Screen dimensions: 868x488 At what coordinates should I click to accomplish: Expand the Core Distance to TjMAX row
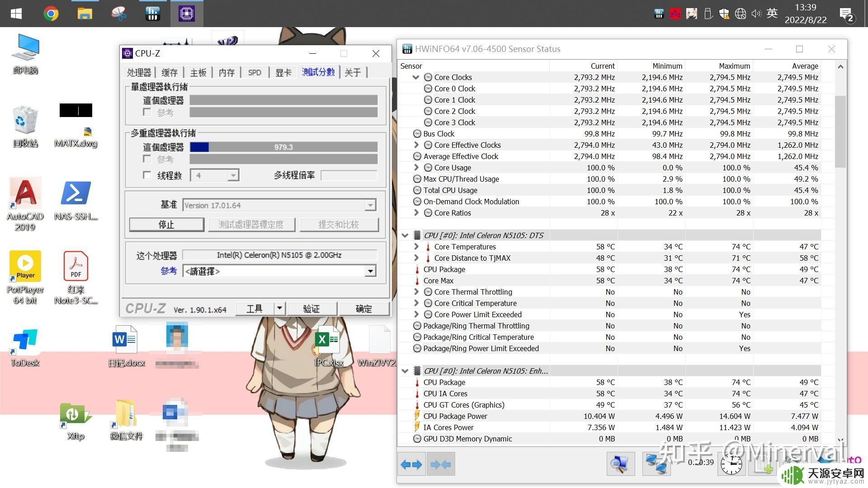pos(416,258)
